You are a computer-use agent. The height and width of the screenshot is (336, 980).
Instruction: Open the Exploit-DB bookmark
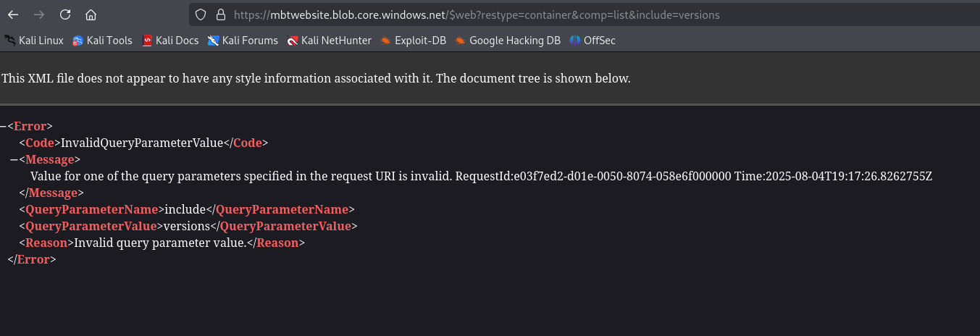pyautogui.click(x=413, y=41)
